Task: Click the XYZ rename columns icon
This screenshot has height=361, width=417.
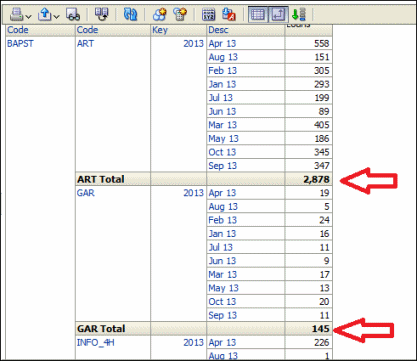Action: coord(209,15)
